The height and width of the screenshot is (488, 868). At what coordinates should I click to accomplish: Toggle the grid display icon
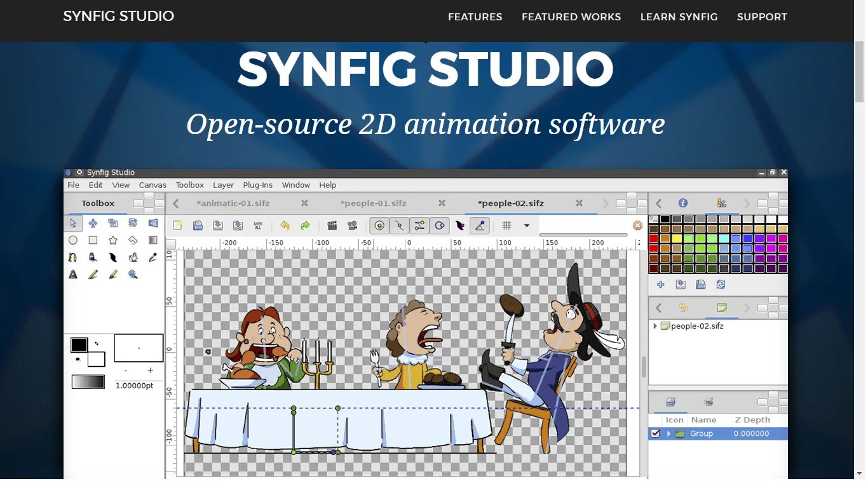(507, 226)
